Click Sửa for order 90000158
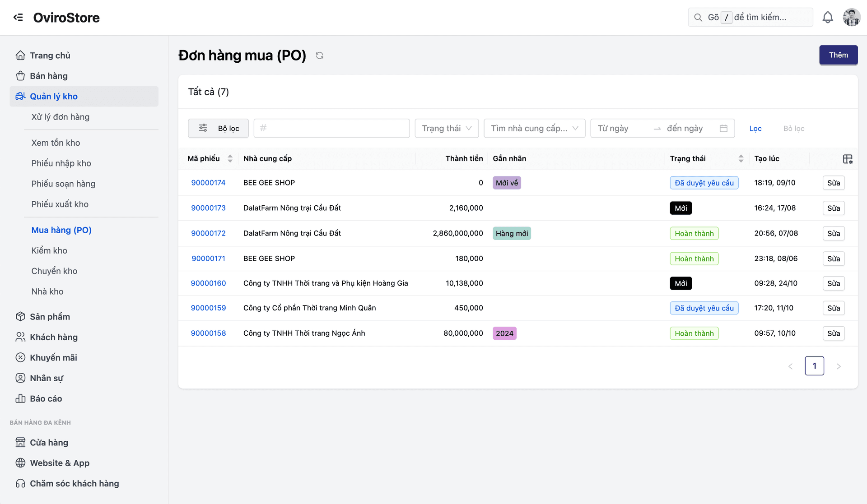This screenshot has height=504, width=867. click(833, 333)
